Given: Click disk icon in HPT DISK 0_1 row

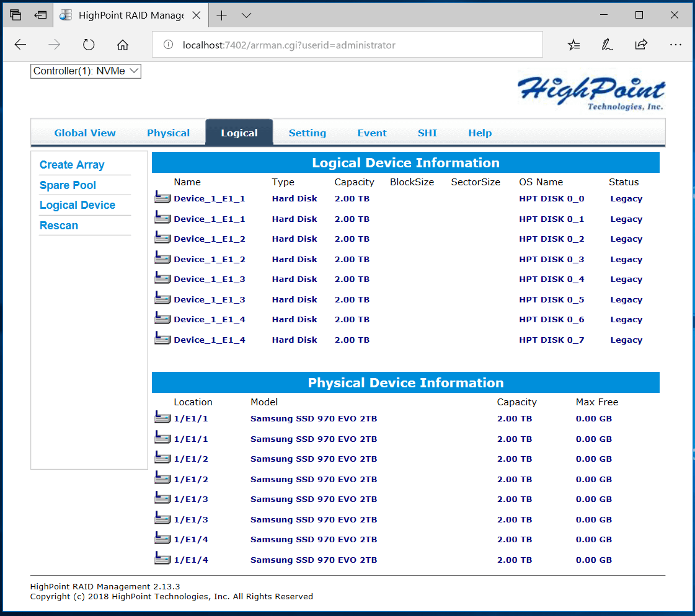Looking at the screenshot, I should point(162,218).
